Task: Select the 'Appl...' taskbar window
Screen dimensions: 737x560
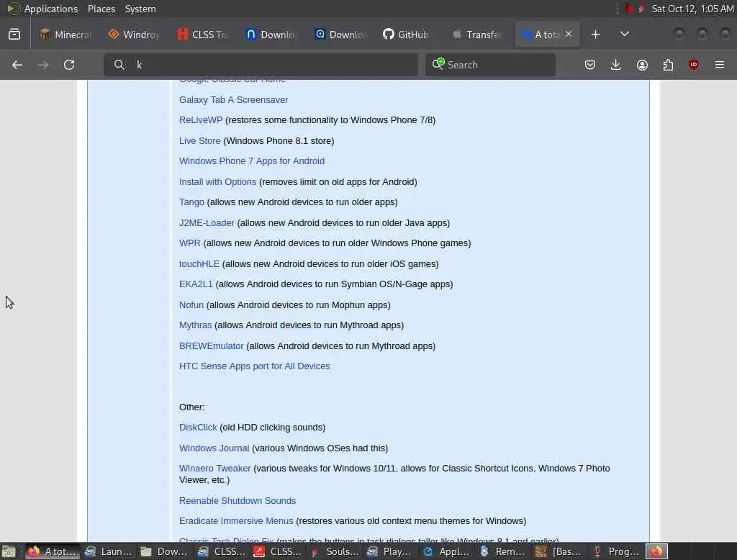Action: coord(447,551)
